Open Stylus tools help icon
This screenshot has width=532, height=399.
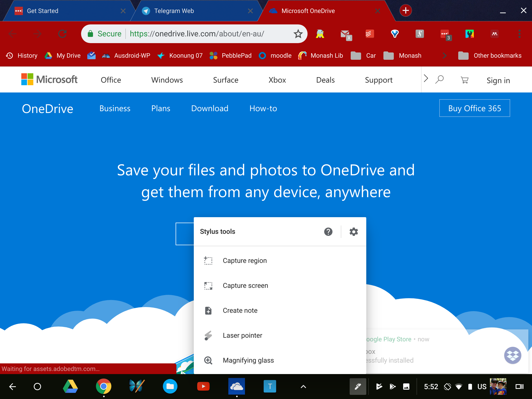328,231
